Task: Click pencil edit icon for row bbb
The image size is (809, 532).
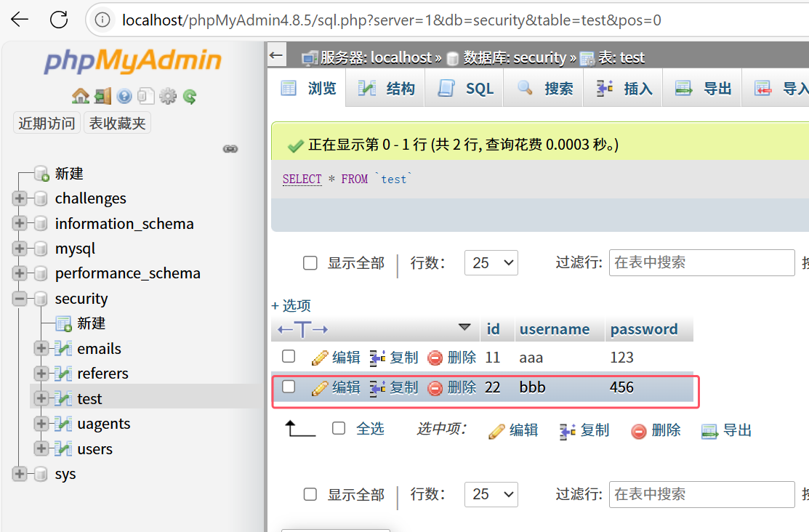Action: (x=320, y=387)
